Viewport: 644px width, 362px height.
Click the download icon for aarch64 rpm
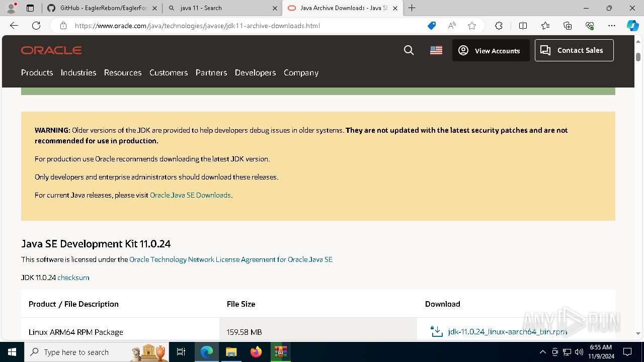coord(437,331)
